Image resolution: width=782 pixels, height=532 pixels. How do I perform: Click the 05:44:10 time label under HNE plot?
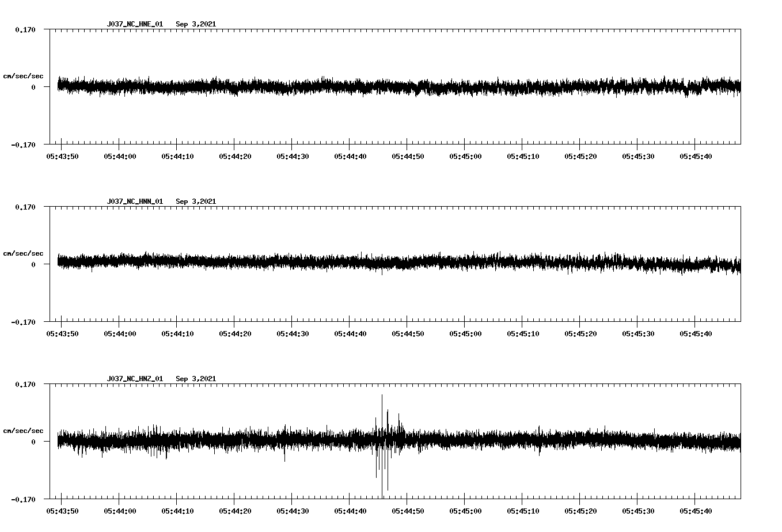click(177, 157)
